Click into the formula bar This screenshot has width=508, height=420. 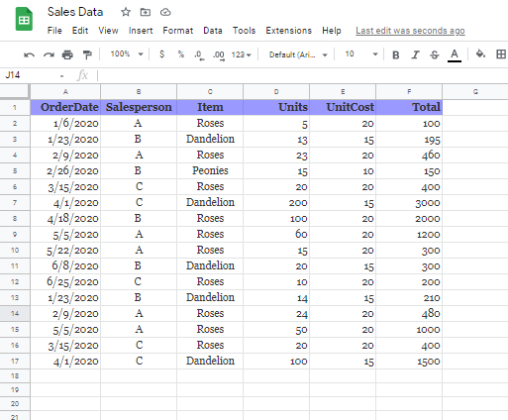pos(302,75)
